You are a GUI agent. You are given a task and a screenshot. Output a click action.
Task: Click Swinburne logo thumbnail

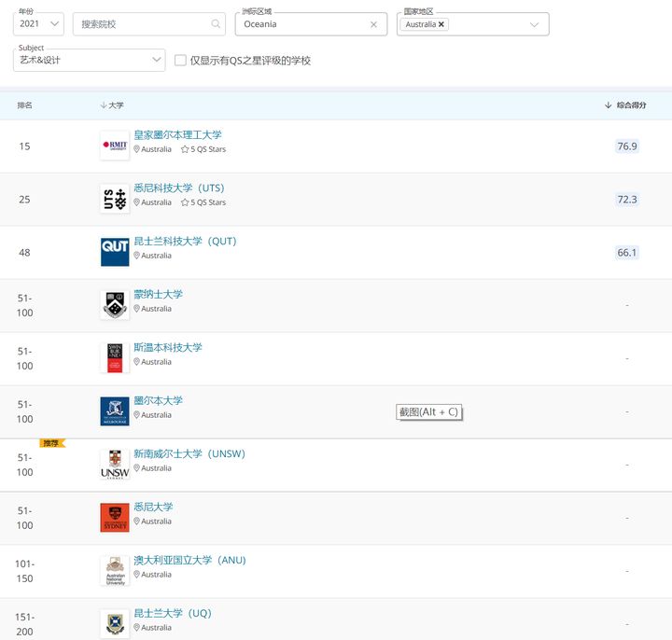coord(115,358)
